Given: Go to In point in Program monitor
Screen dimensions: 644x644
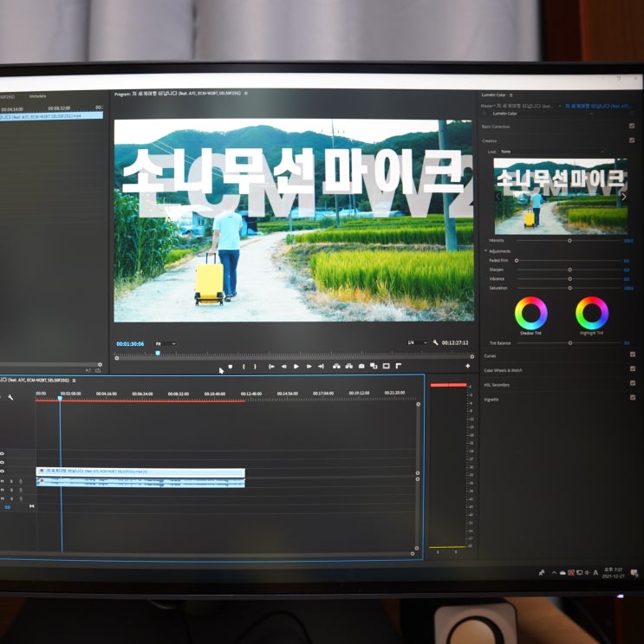Looking at the screenshot, I should click(x=271, y=367).
